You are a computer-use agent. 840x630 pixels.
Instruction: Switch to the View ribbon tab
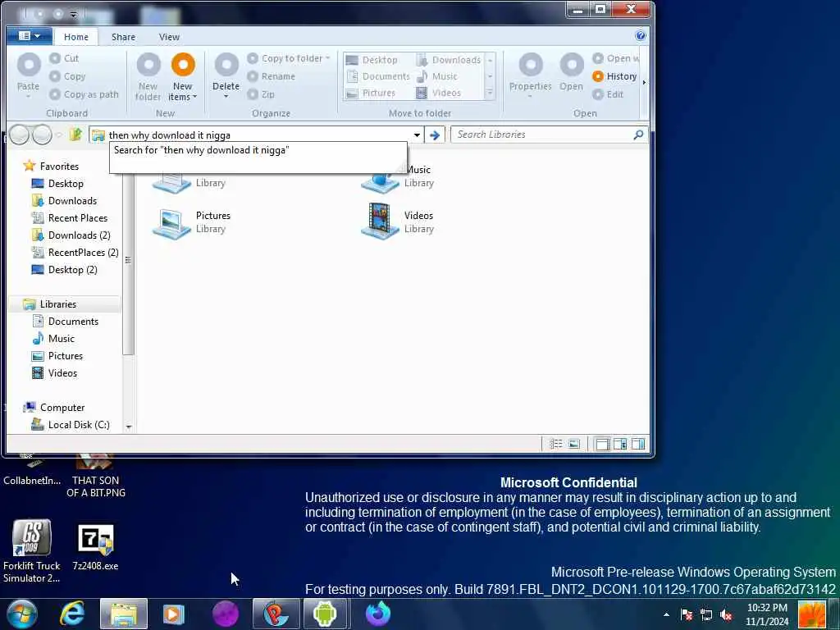click(x=169, y=37)
